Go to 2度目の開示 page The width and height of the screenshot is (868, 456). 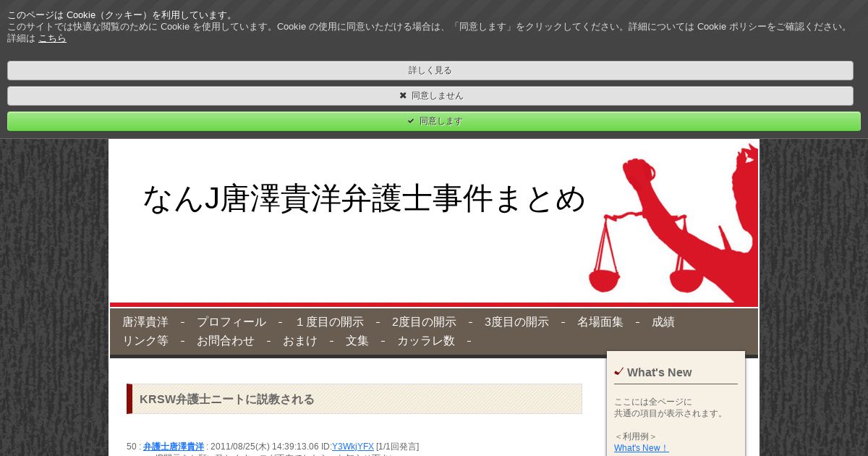pos(424,322)
